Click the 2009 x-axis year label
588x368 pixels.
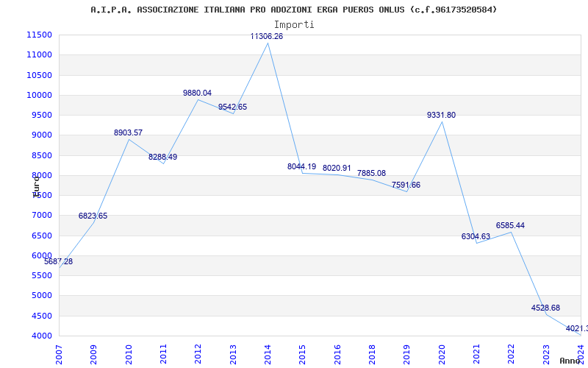pyautogui.click(x=94, y=354)
